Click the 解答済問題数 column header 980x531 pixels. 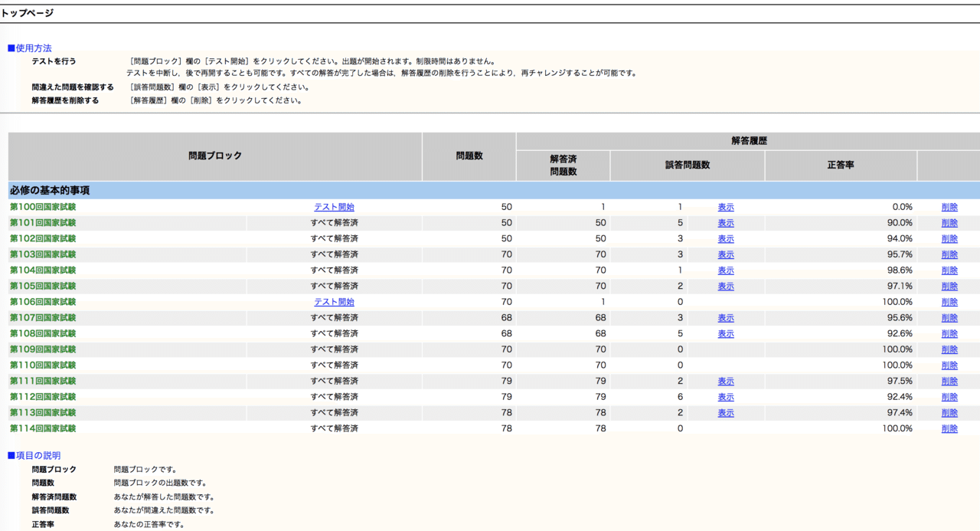[x=563, y=165]
